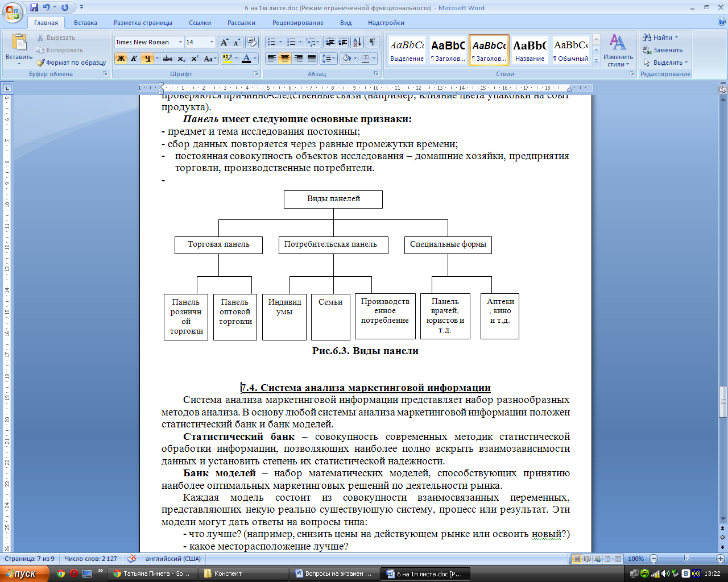Open the underline style dropdown arrow
The image size is (728, 582).
pyautogui.click(x=156, y=59)
